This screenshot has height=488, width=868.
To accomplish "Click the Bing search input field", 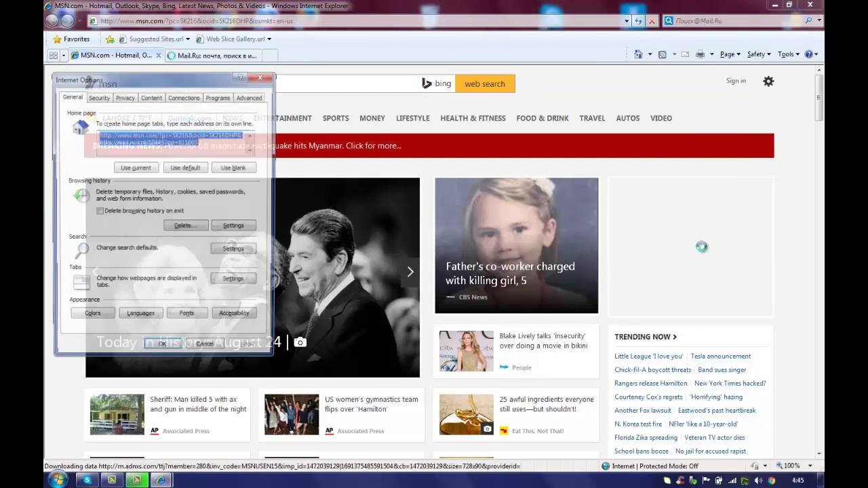I will [345, 83].
